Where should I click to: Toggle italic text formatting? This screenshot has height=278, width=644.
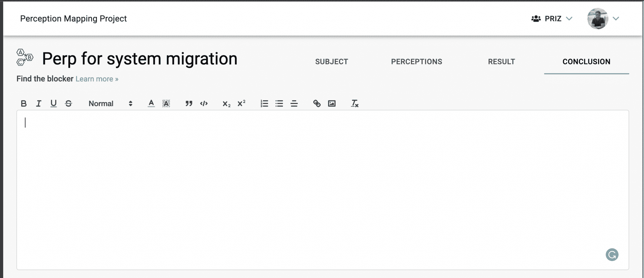[x=39, y=103]
